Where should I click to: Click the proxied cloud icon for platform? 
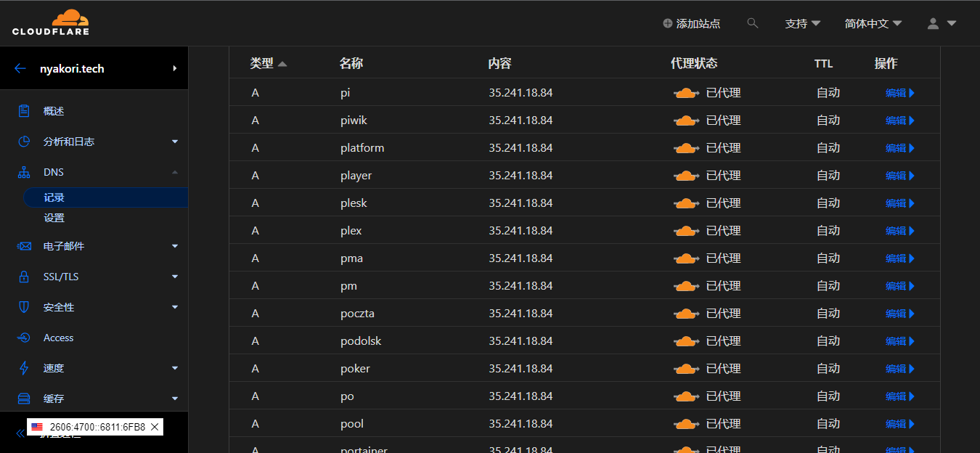pyautogui.click(x=687, y=148)
